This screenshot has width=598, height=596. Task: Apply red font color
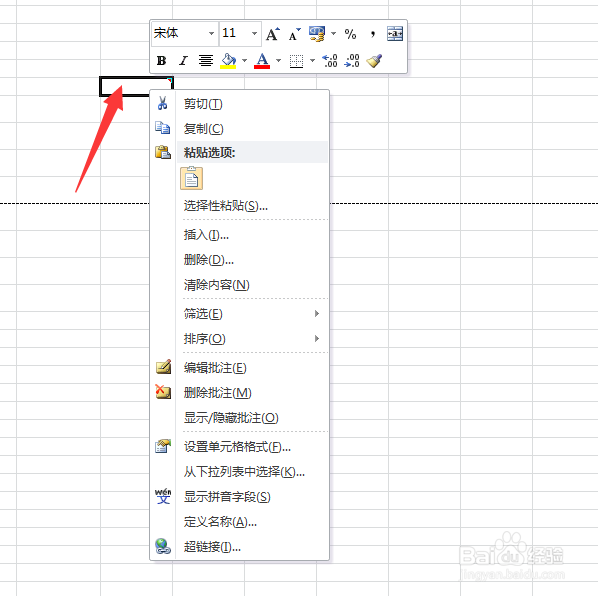(262, 61)
